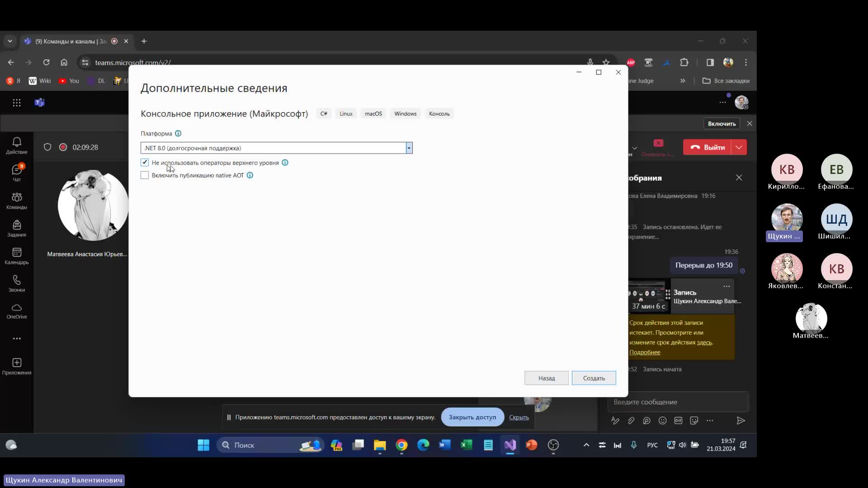Open browser extensions puzzle icon

pyautogui.click(x=684, y=62)
